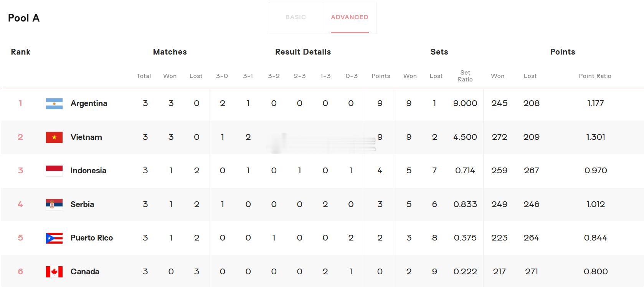Click the Argentina flag icon
This screenshot has width=644, height=287.
(x=54, y=104)
